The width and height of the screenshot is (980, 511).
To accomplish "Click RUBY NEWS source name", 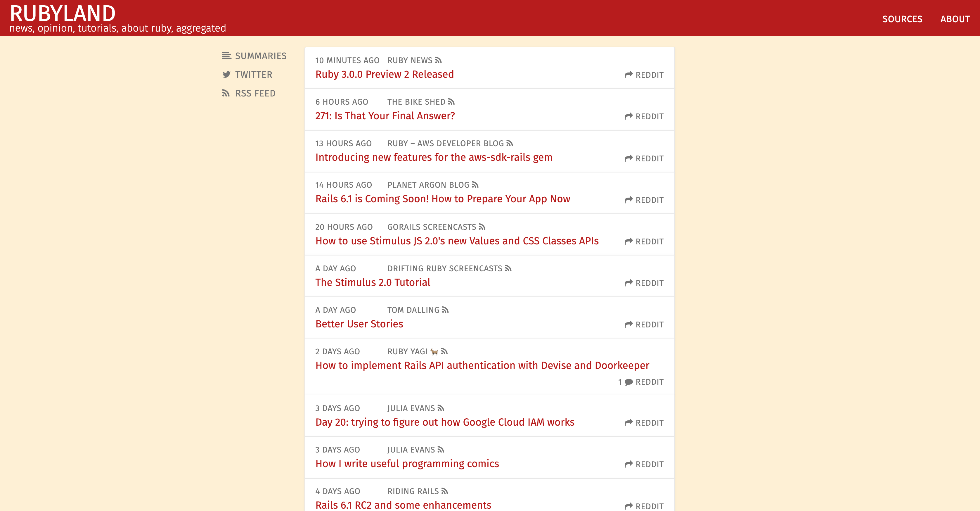I will click(410, 60).
